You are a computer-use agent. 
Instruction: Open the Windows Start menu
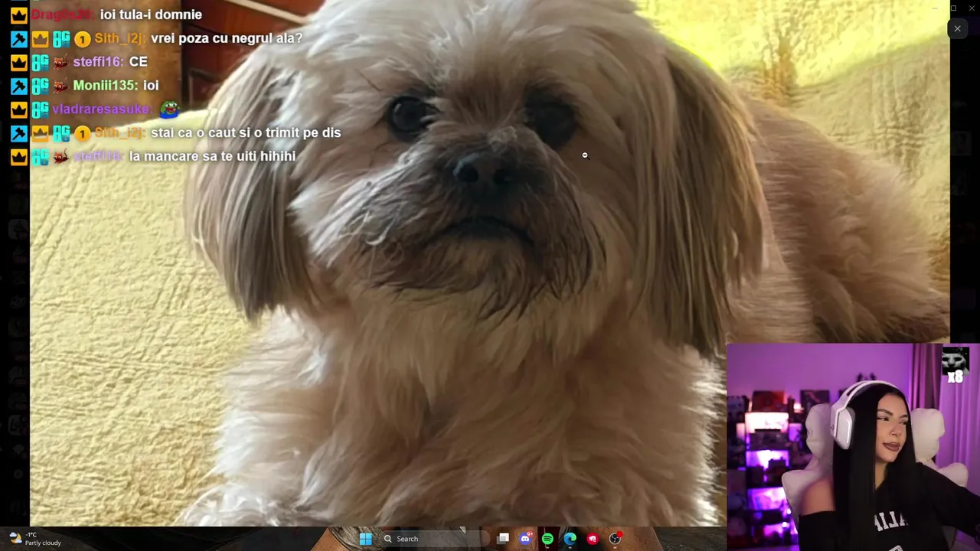pyautogui.click(x=366, y=539)
